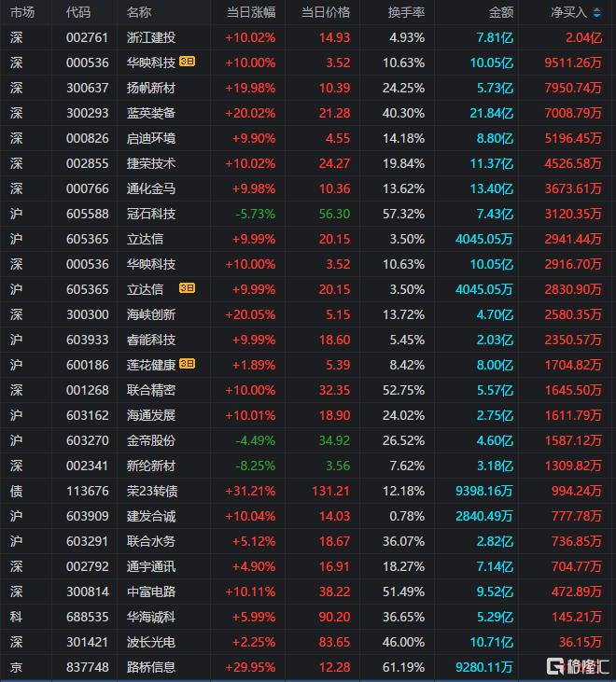Select stock name 蓝英装备
Screen dimensions: 616x682
151,114
